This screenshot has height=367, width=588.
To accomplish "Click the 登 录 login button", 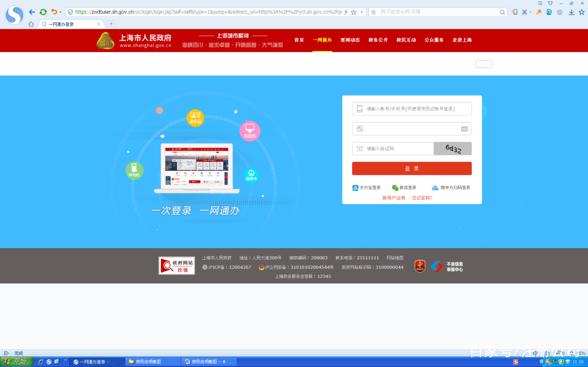I will 412,168.
